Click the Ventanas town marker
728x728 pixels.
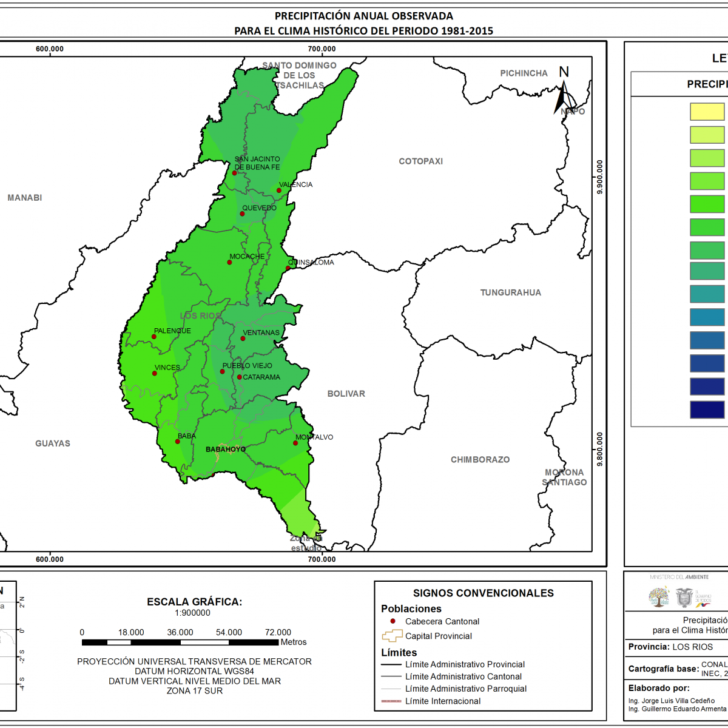[243, 339]
